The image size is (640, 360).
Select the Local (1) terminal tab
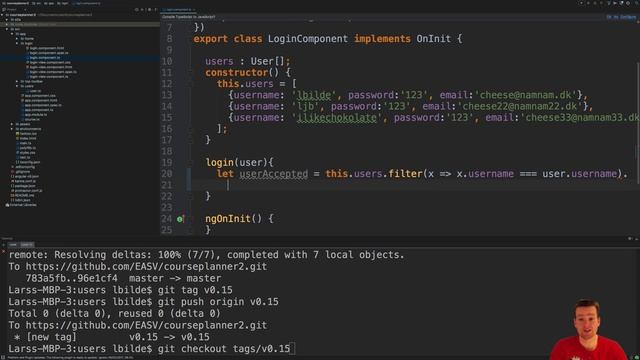pyautogui.click(x=27, y=245)
